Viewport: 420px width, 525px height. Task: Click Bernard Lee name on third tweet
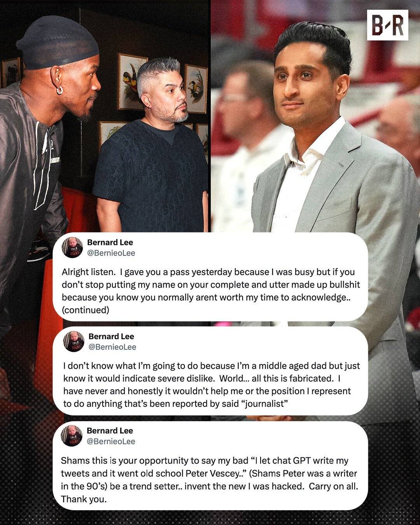110,430
